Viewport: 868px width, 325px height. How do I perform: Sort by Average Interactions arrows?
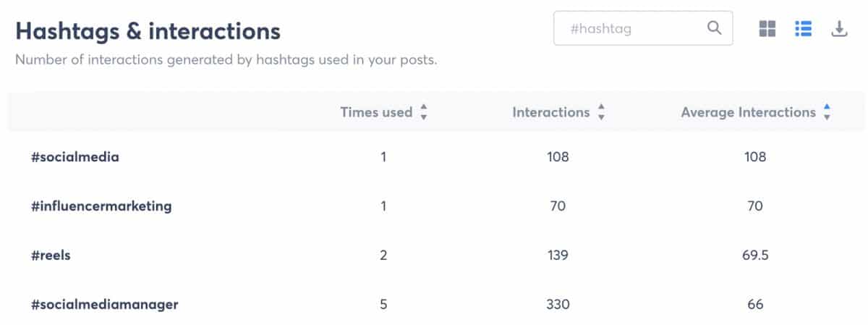pos(827,112)
